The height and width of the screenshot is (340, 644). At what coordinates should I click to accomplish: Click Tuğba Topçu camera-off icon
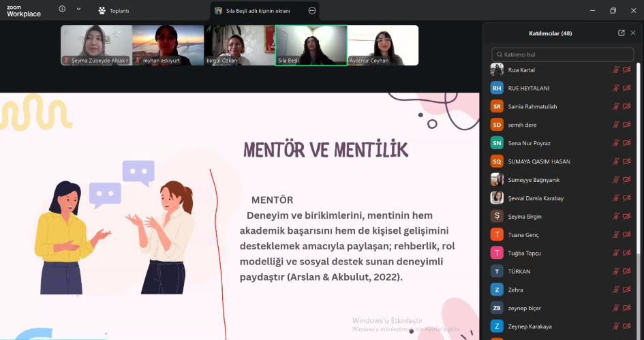coord(627,253)
